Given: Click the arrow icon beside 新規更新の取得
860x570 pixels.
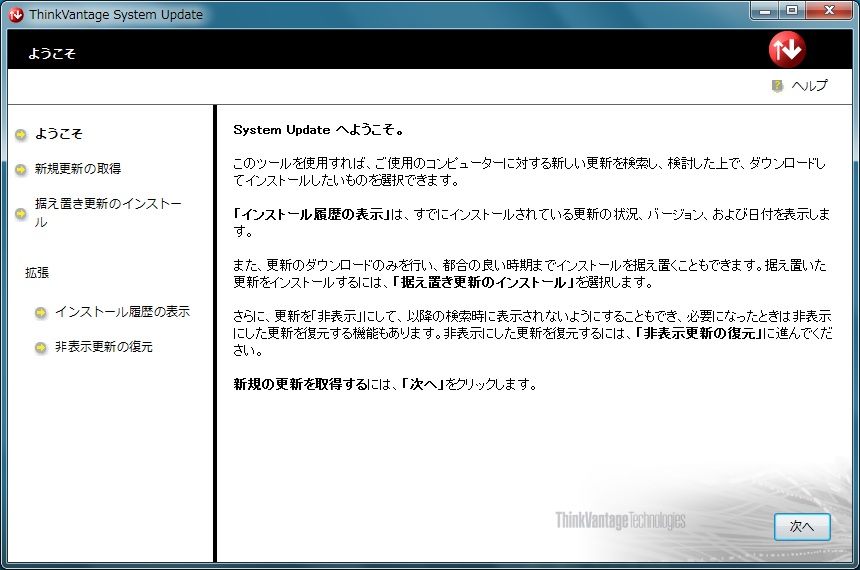Looking at the screenshot, I should [x=21, y=170].
